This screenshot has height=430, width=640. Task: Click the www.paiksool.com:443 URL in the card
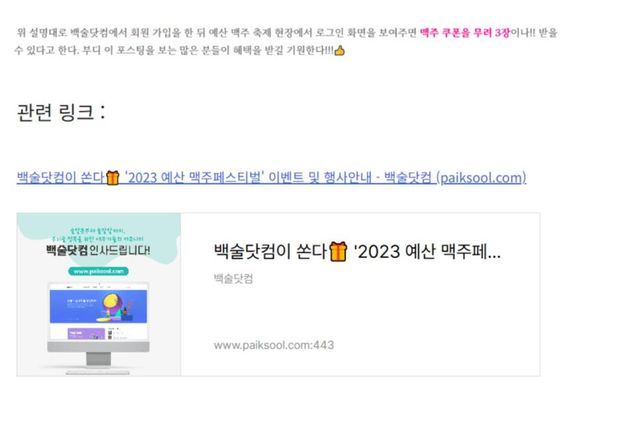tap(273, 345)
